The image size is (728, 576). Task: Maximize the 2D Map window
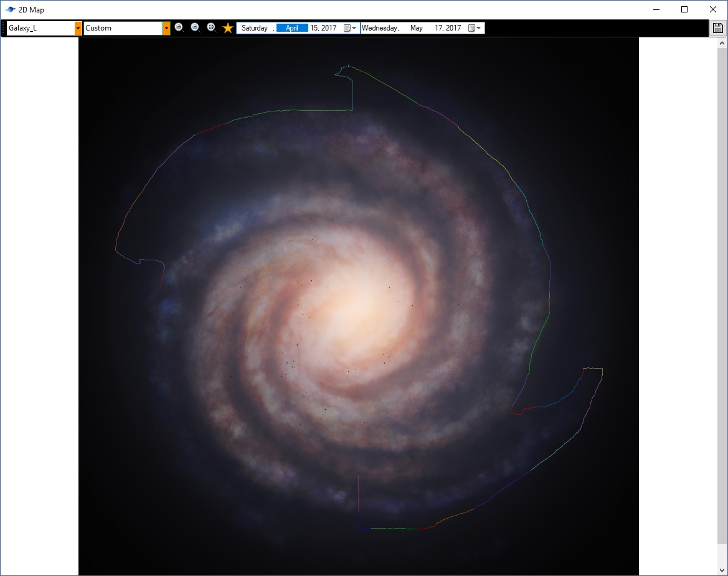684,9
